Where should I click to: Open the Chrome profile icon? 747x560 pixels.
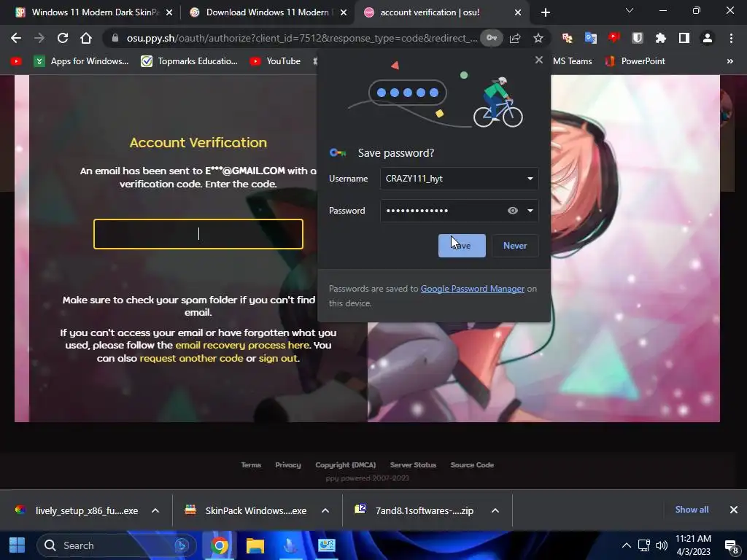708,38
